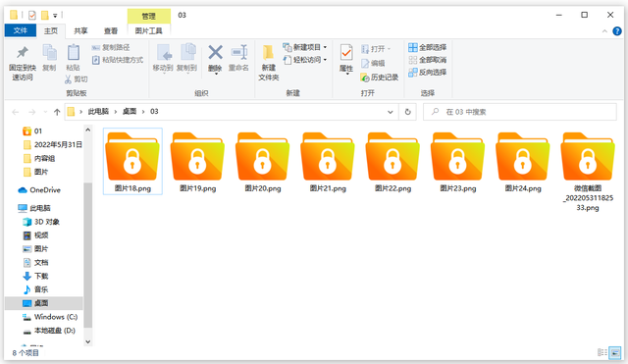This screenshot has width=628, height=364.
Task: Click Select none (全部取消)
Action: click(428, 60)
